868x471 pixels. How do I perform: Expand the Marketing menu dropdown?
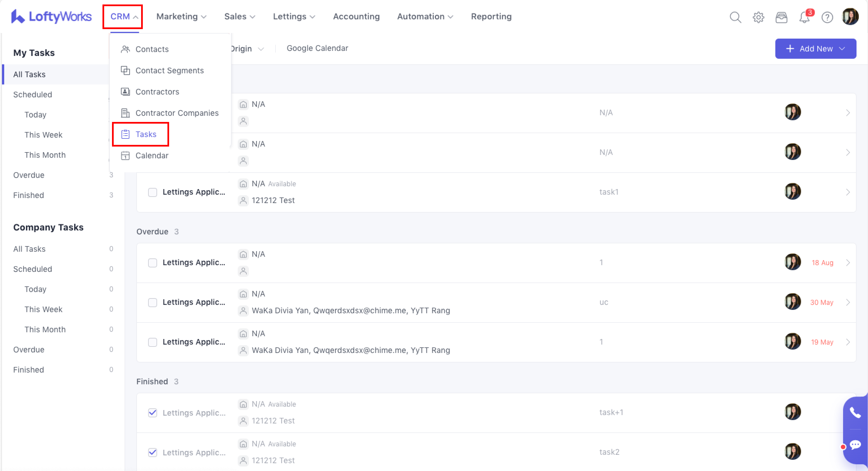(181, 17)
